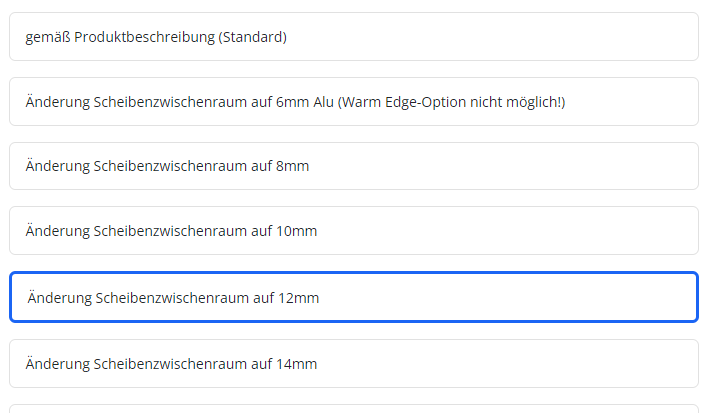The image size is (719, 413).
Task: Pick the 10mm Scheibenzwischenraum option
Action: coord(353,231)
